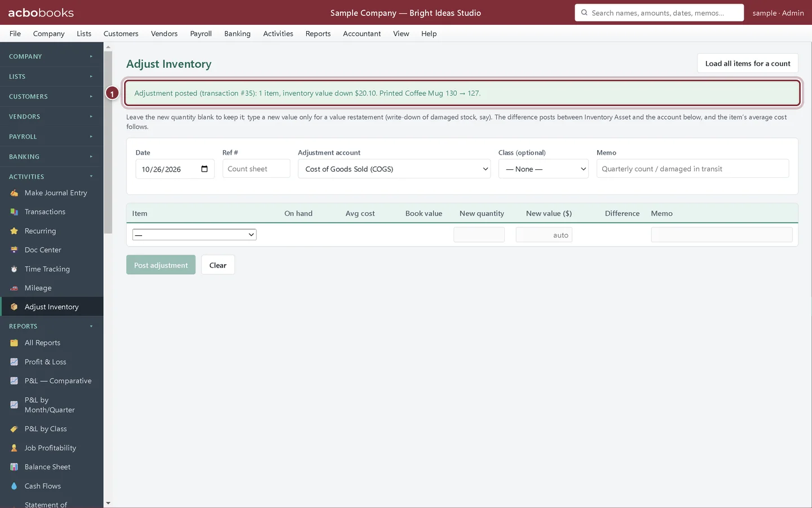Collapse the ACTIVITIES sidebar section
This screenshot has height=508, width=812.
pyautogui.click(x=51, y=177)
